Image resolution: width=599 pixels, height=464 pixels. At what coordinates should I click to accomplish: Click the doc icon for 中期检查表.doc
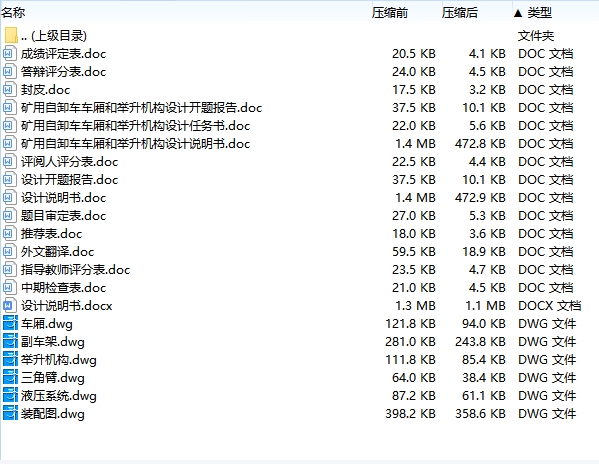[10, 287]
